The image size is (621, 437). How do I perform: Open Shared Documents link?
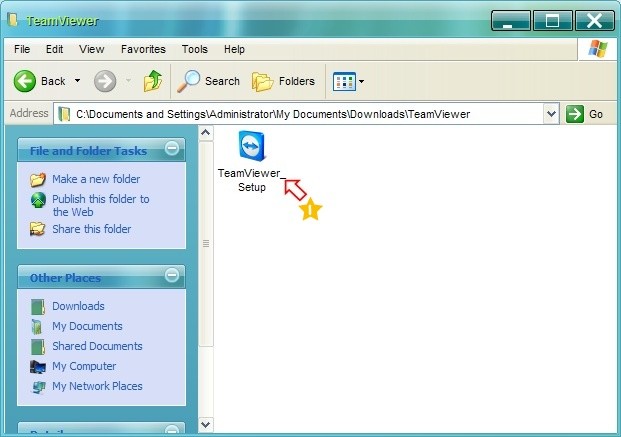coord(97,346)
